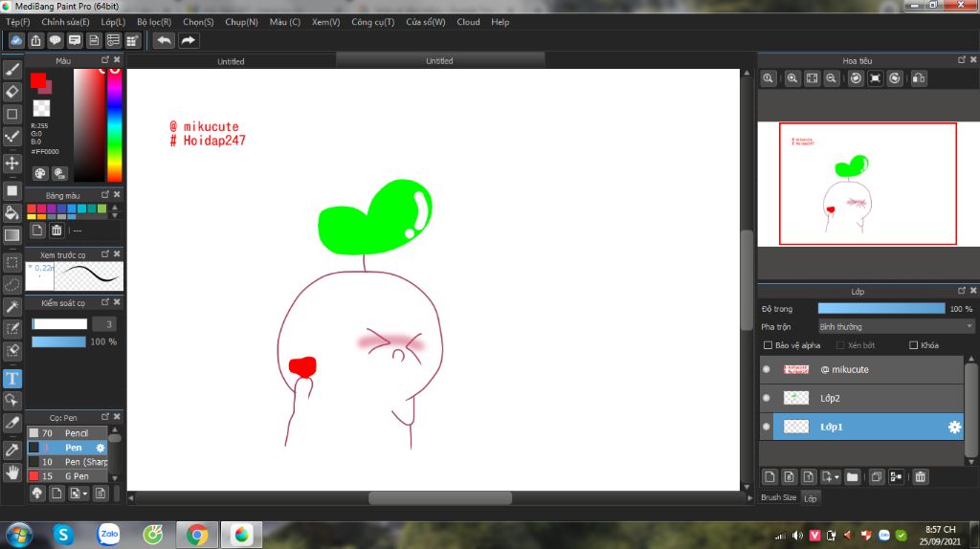Screen dimensions: 980x549
Task: Select the Lớp2 layer
Action: point(861,398)
